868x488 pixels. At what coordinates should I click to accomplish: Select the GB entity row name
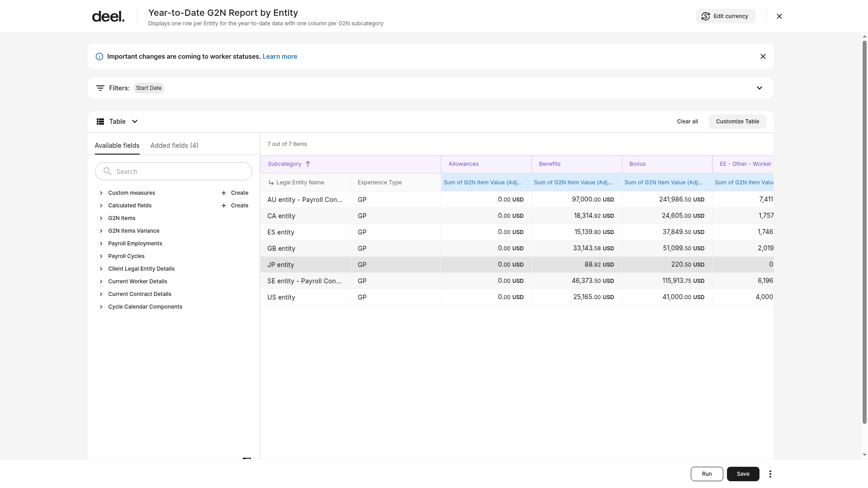tap(281, 249)
